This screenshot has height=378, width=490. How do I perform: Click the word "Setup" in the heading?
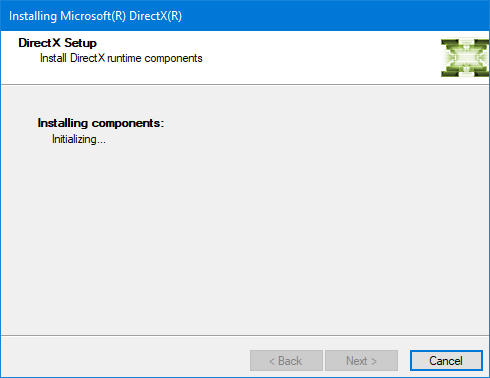tap(80, 43)
